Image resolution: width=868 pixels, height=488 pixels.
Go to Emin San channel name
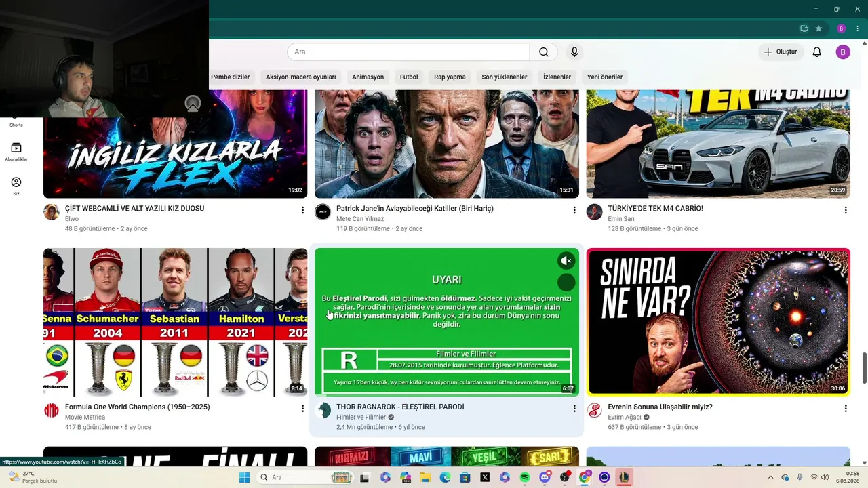[x=621, y=219]
